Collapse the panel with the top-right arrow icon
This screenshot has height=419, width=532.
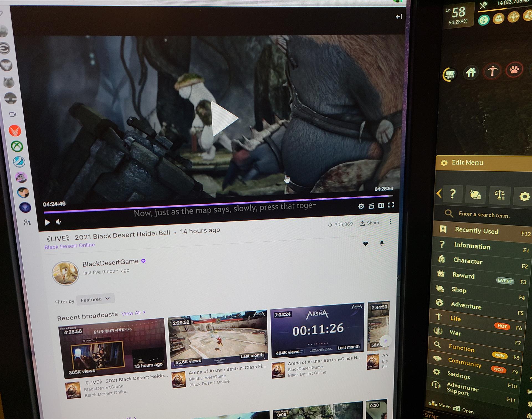coord(399,17)
